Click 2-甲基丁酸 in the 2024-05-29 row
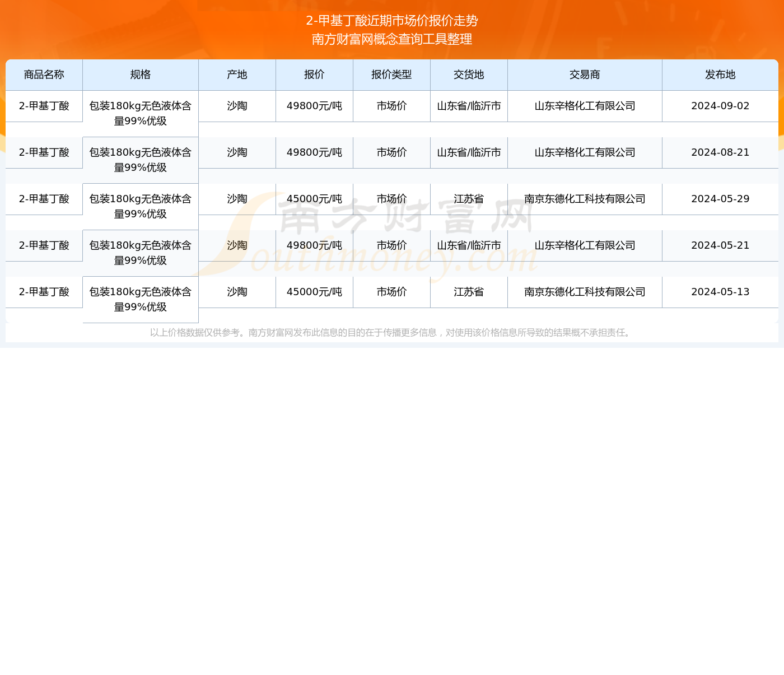Viewport: 784px width, 675px height. pos(44,199)
